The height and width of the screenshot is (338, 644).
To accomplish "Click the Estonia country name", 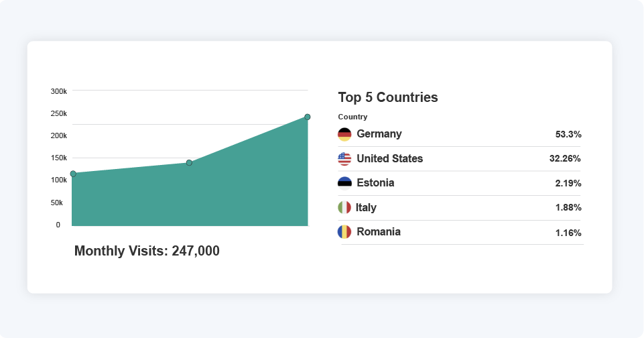I will click(x=375, y=183).
